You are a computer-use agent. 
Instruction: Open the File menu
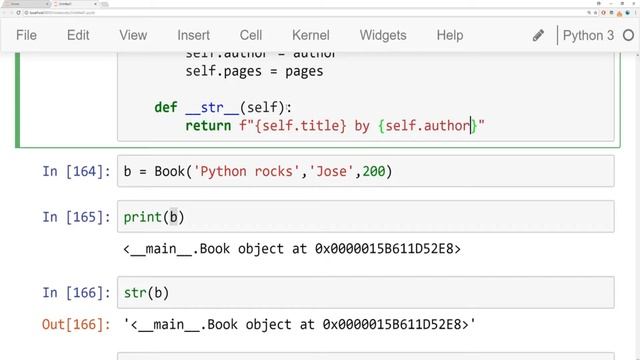pyautogui.click(x=26, y=35)
